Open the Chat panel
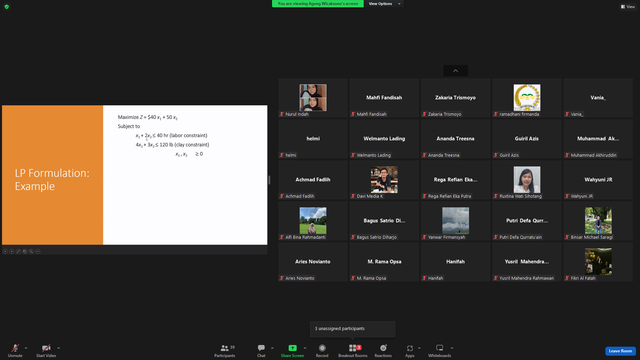The width and height of the screenshot is (640, 360). 261,350
